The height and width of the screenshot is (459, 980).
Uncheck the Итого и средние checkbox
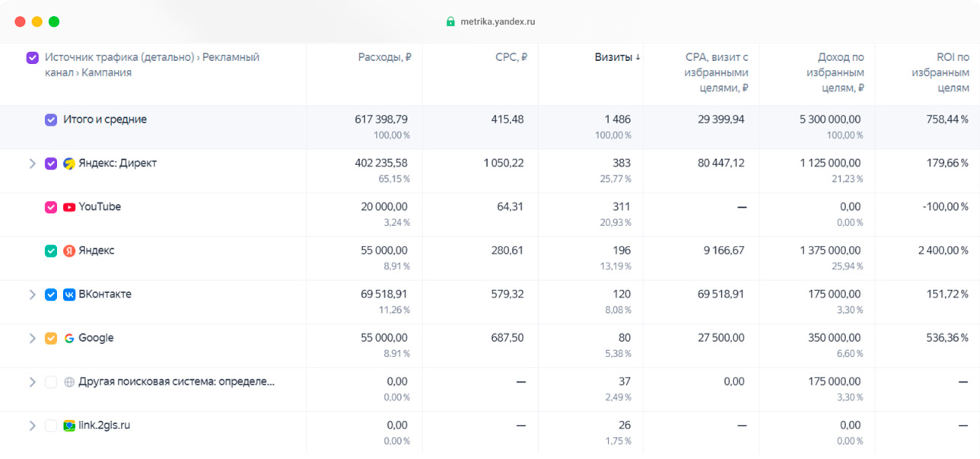tap(51, 120)
